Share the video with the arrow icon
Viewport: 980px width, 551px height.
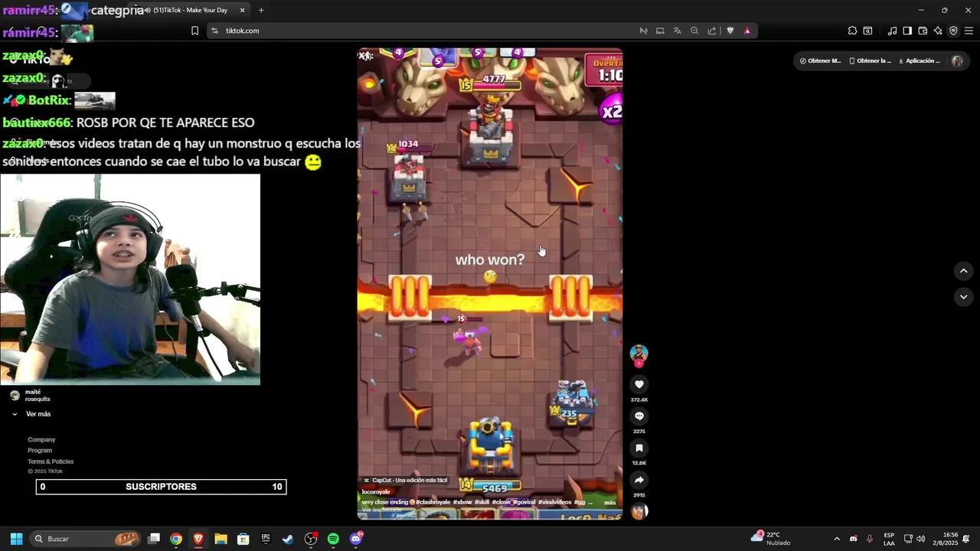639,480
